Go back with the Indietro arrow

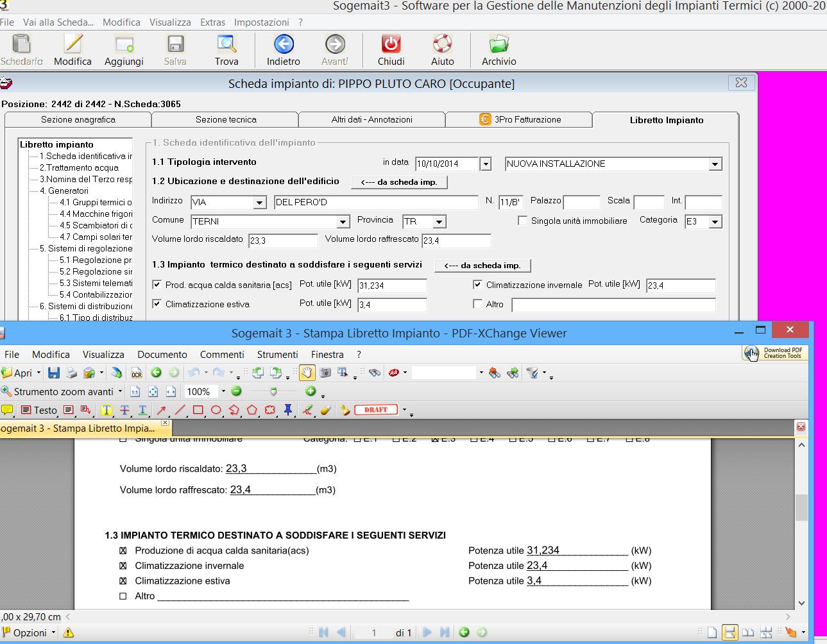(x=284, y=50)
